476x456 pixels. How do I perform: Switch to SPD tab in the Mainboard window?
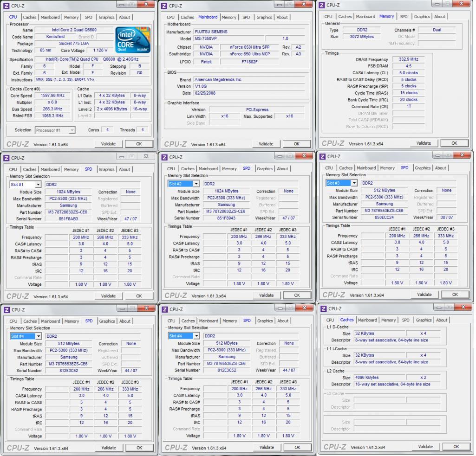click(246, 17)
